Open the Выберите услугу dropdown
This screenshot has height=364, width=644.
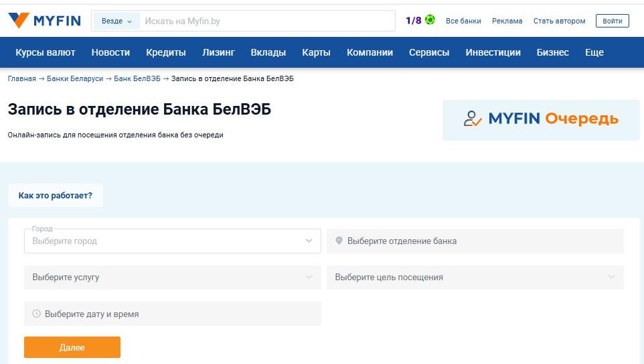tap(172, 278)
